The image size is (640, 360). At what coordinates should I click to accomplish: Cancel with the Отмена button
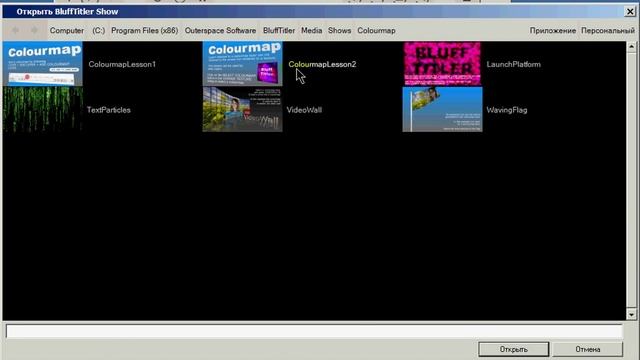point(588,349)
